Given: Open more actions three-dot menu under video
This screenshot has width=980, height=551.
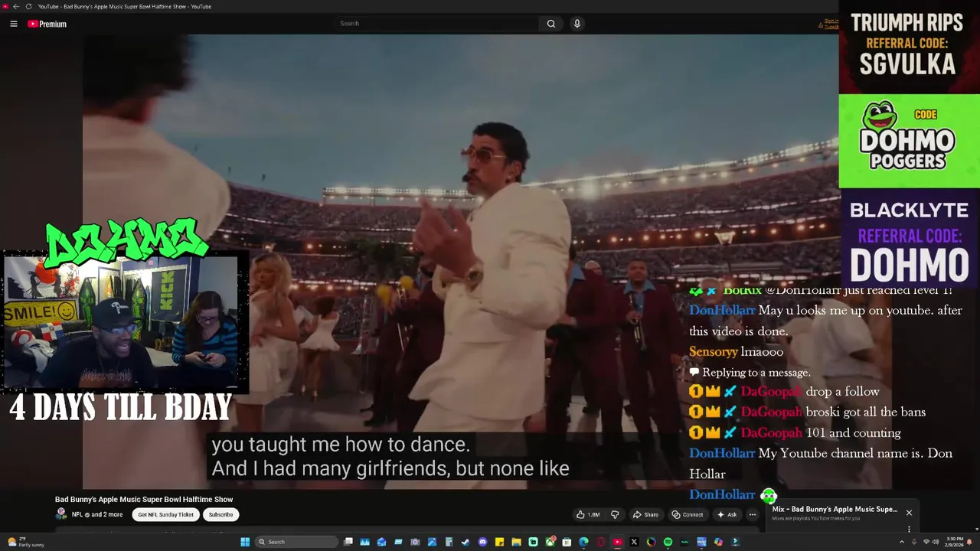Looking at the screenshot, I should pyautogui.click(x=752, y=514).
